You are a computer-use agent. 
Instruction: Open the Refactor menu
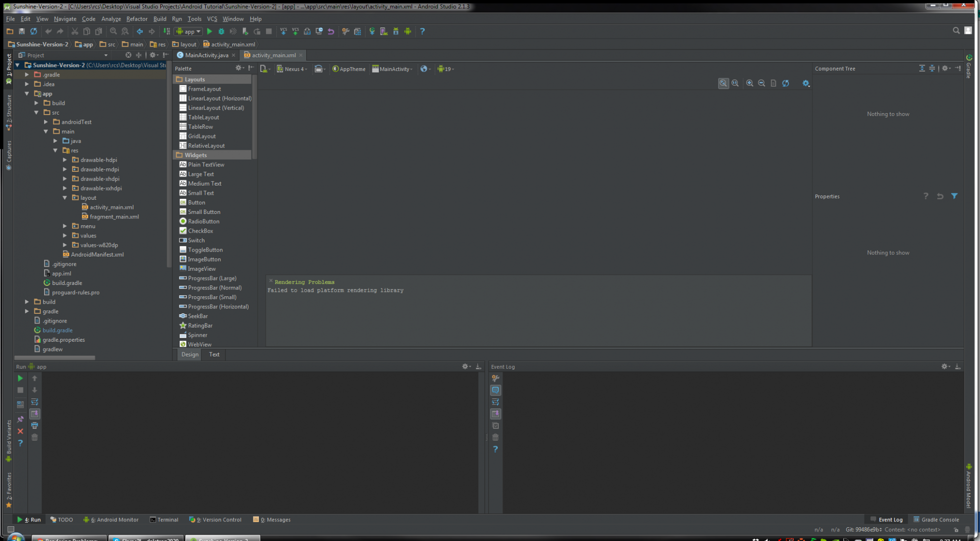[x=137, y=19]
